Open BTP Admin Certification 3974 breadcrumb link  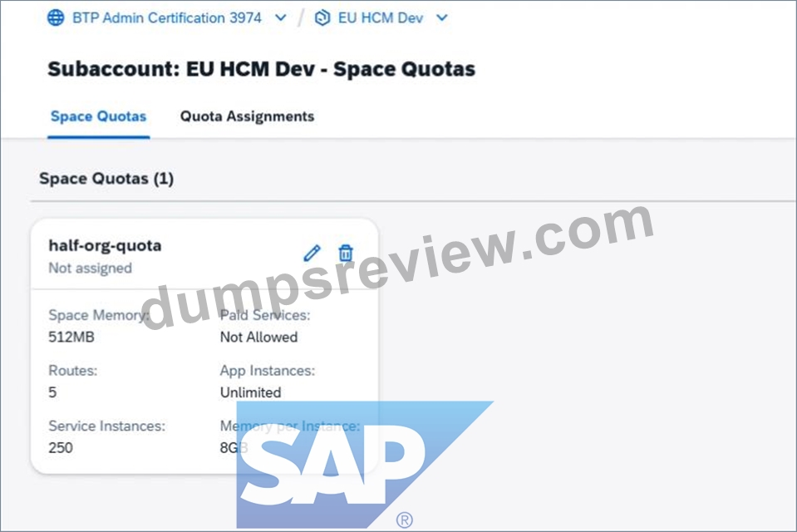[167, 17]
